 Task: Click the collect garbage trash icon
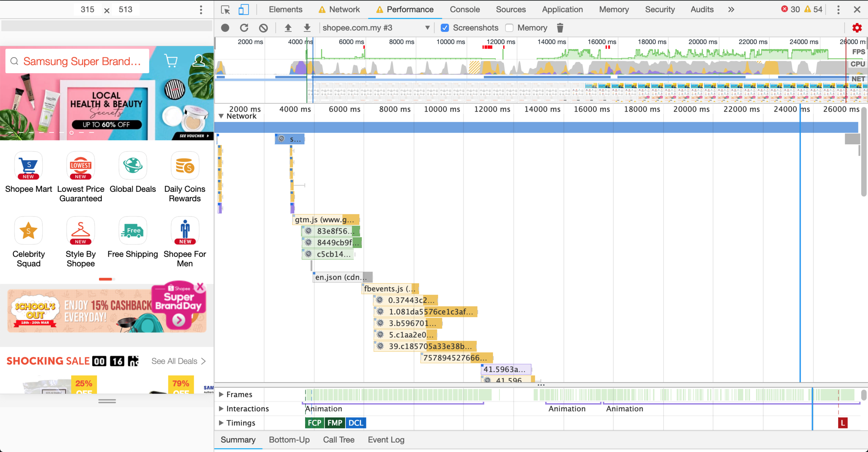pyautogui.click(x=560, y=28)
